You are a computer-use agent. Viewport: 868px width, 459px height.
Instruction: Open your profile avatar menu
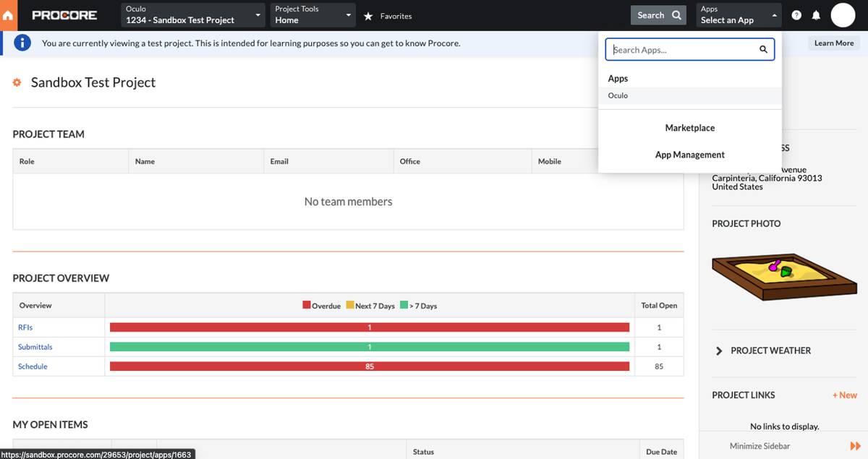coord(843,14)
